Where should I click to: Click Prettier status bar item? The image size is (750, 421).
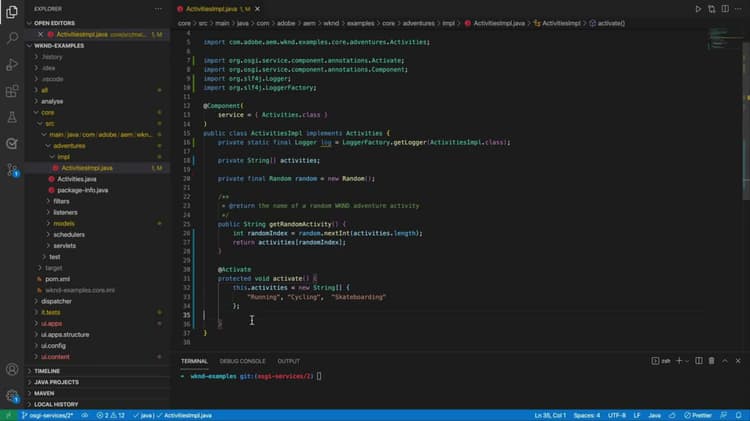pos(698,415)
